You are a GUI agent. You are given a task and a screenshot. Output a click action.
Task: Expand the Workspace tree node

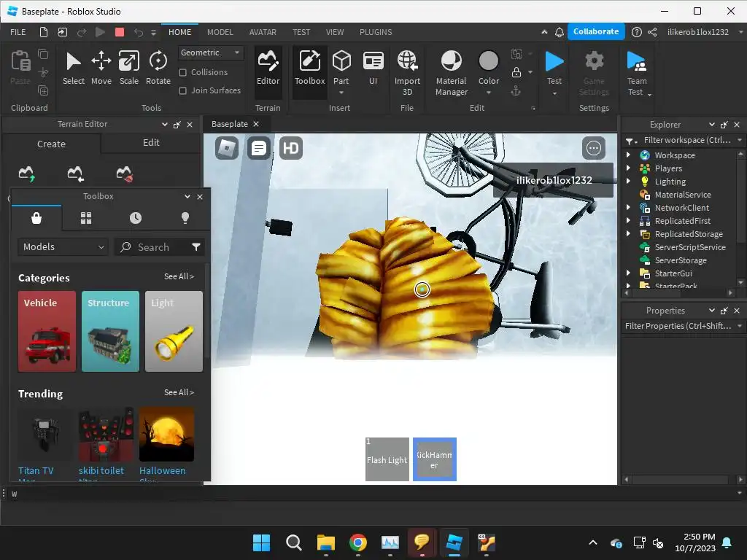point(628,155)
